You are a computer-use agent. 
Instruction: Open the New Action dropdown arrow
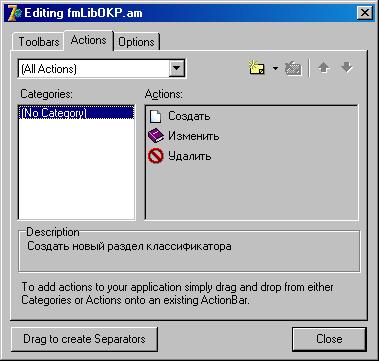click(x=275, y=68)
